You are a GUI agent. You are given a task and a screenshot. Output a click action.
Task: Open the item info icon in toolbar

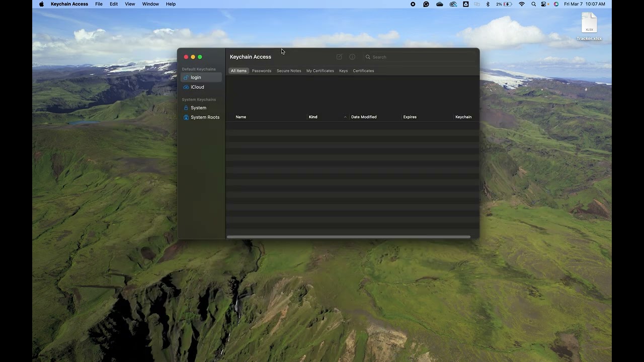pyautogui.click(x=352, y=57)
